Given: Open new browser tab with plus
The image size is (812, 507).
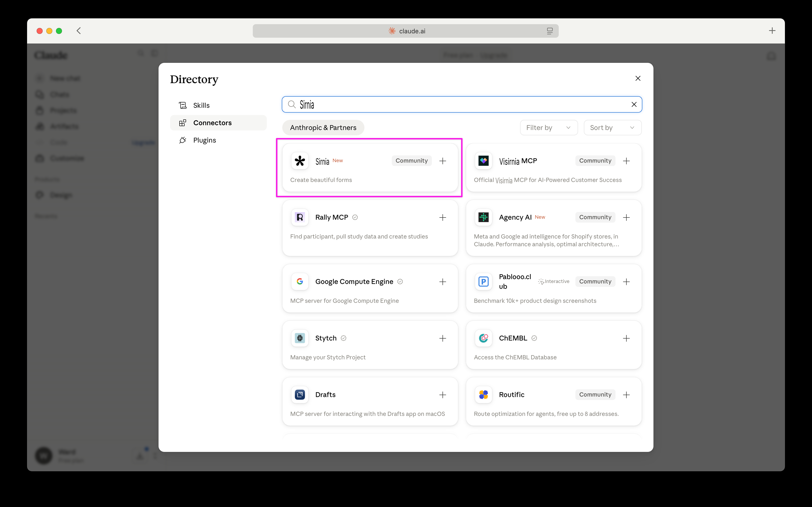Looking at the screenshot, I should point(772,31).
